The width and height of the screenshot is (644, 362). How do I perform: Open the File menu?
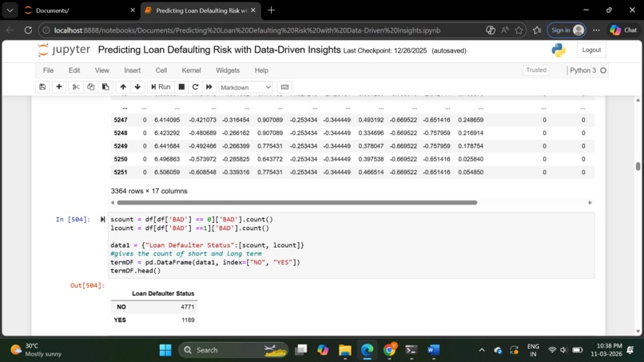tap(48, 70)
